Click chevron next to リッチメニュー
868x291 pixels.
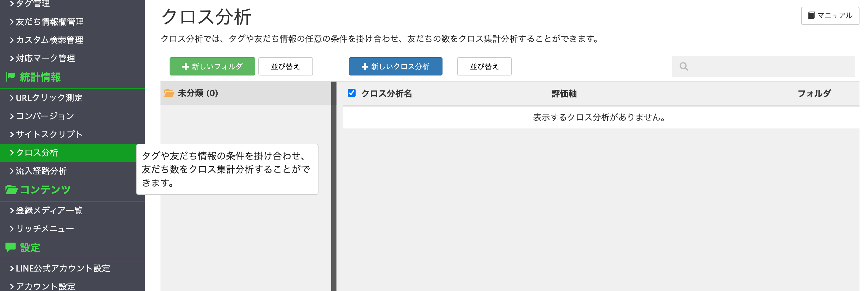[x=12, y=229]
